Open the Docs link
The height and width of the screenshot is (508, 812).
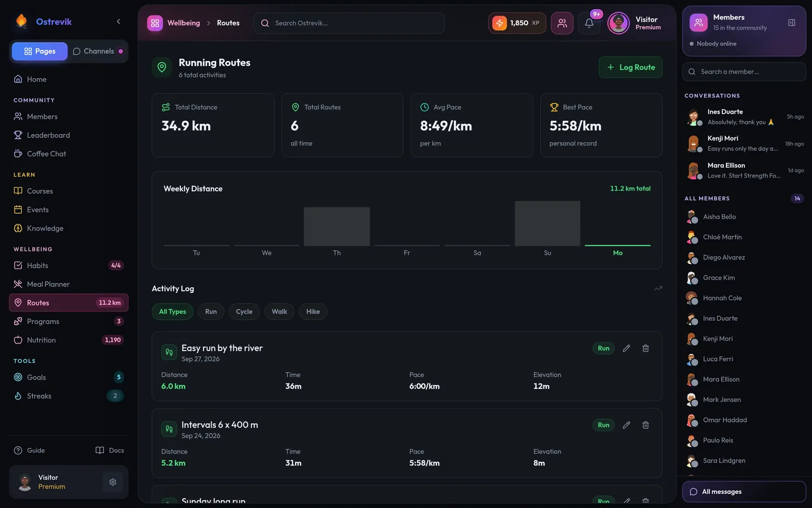[x=110, y=451]
